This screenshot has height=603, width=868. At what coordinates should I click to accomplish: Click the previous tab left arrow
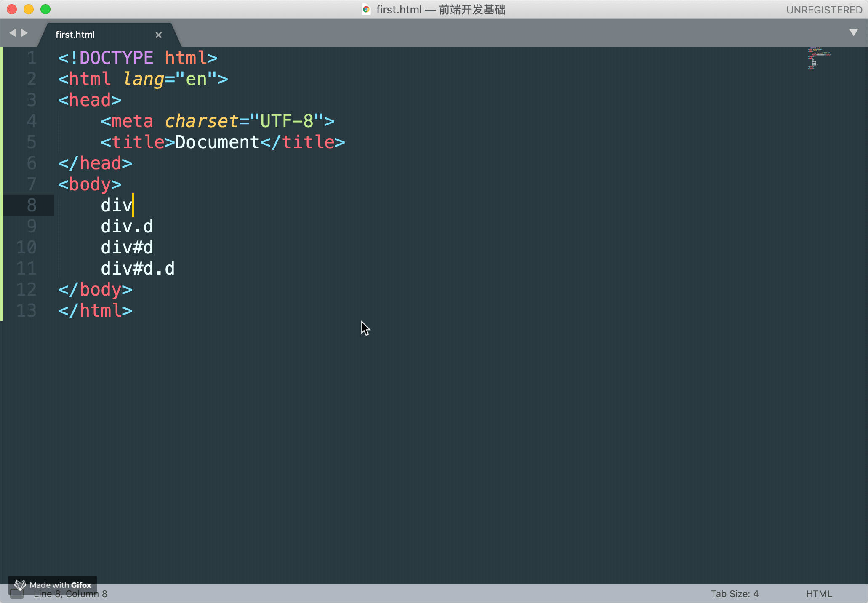pyautogui.click(x=13, y=33)
